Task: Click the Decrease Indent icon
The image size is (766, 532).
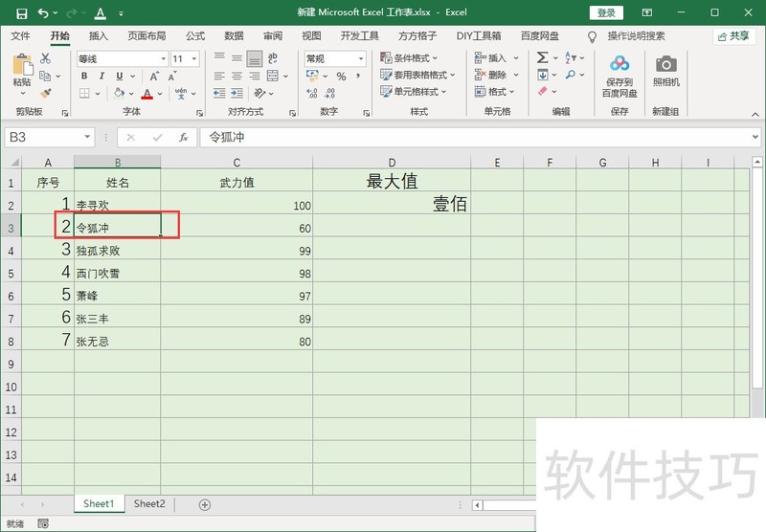Action: [x=219, y=93]
